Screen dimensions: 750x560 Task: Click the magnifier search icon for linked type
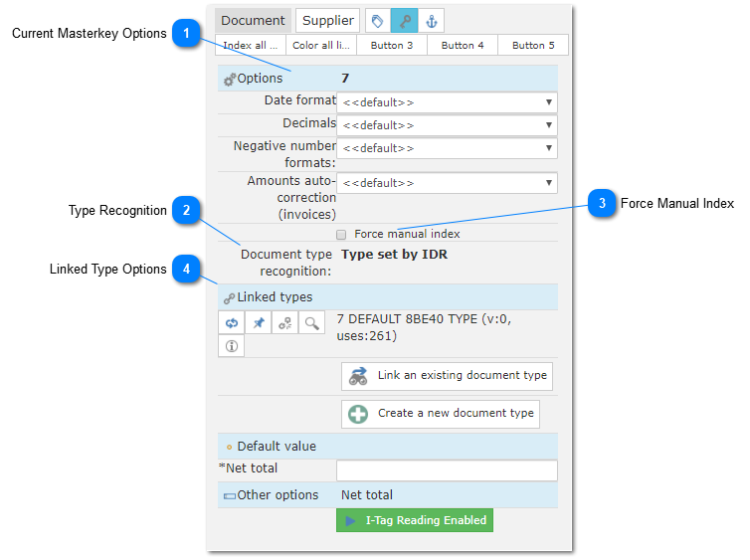click(x=312, y=323)
